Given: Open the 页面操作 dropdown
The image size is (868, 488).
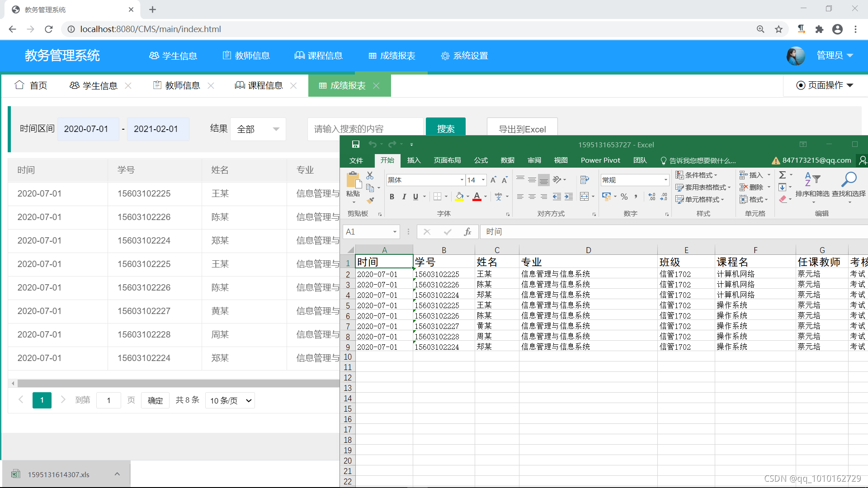Looking at the screenshot, I should pos(825,85).
